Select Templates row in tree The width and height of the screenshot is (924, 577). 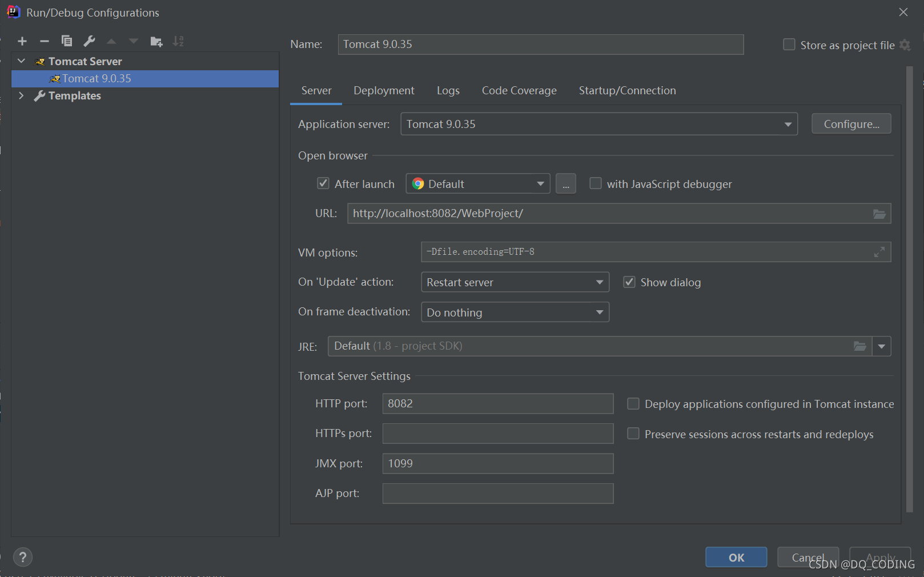[x=145, y=96]
